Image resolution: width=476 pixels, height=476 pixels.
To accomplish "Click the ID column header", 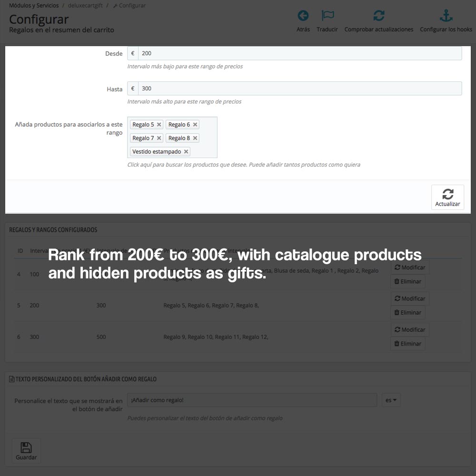I will (20, 251).
